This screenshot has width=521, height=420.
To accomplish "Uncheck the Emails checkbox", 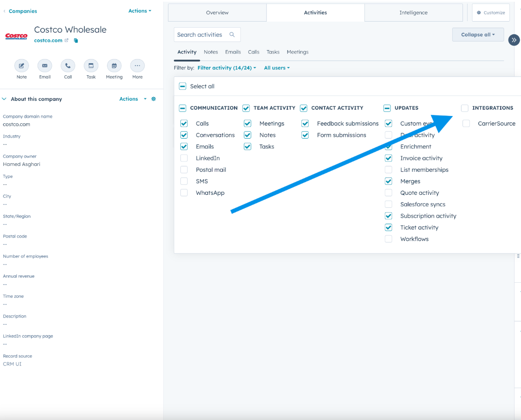I will [x=184, y=146].
